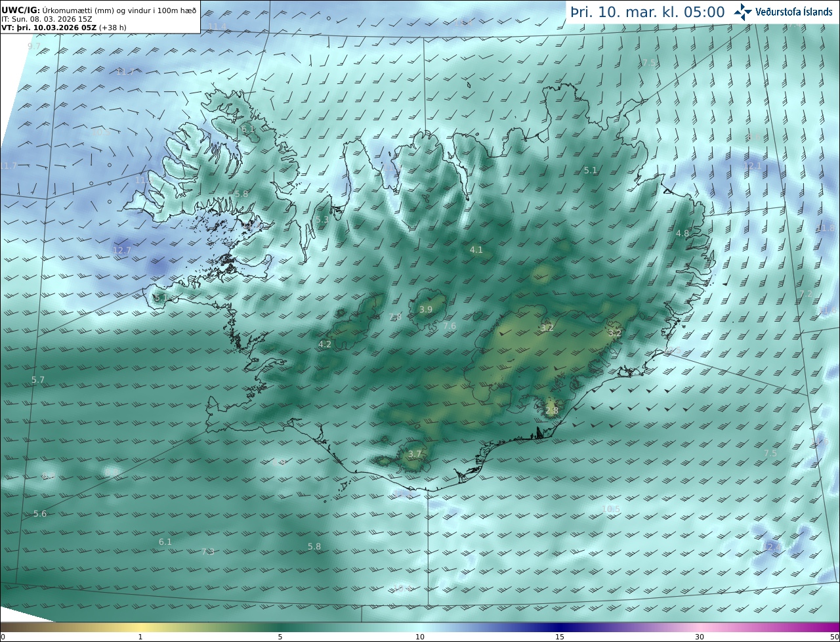Viewport: 840px width, 642px height.
Task: Click the 5.3 value on the map
Action: tap(322, 220)
